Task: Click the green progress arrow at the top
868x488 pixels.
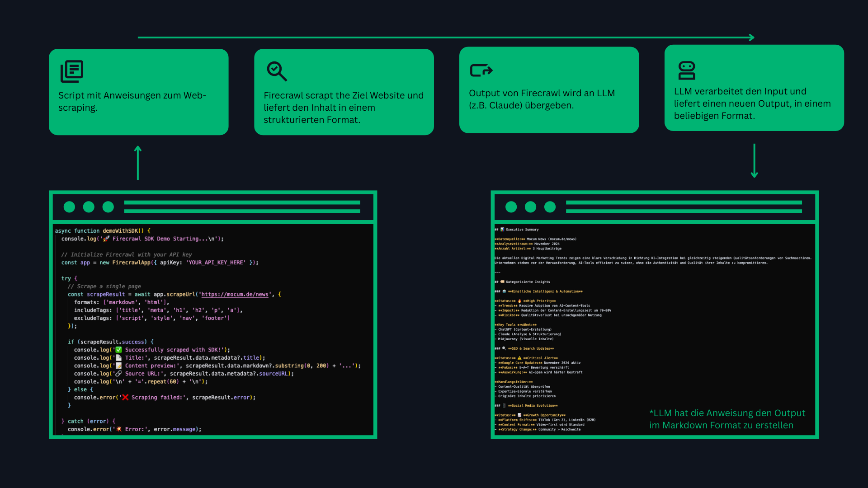Action: tap(445, 38)
